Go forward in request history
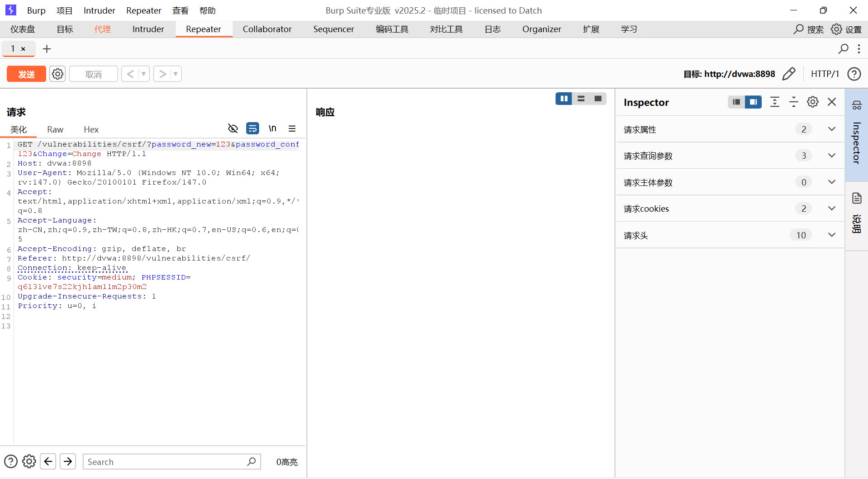This screenshot has width=868, height=479. [x=162, y=74]
